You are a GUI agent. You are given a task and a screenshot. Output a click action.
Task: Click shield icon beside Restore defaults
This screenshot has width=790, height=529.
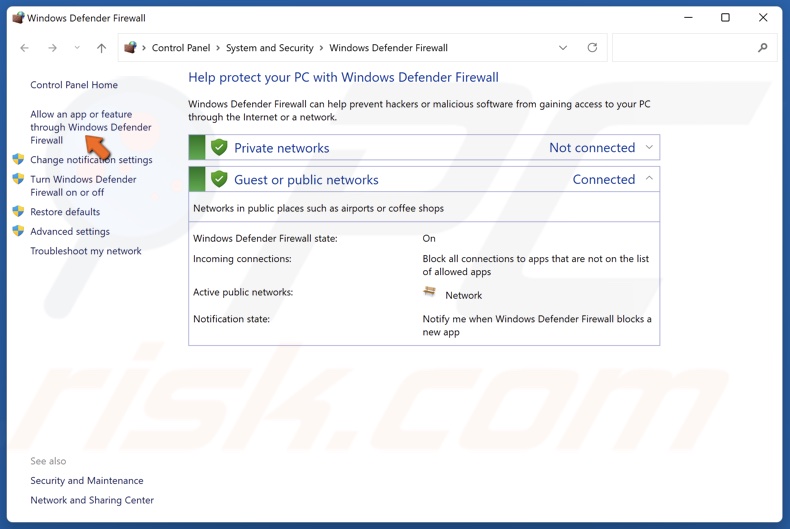click(x=19, y=211)
